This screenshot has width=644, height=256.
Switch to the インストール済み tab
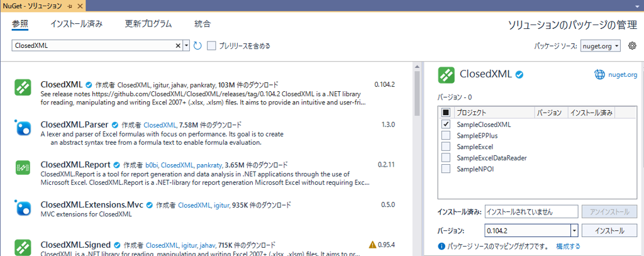coord(76,24)
